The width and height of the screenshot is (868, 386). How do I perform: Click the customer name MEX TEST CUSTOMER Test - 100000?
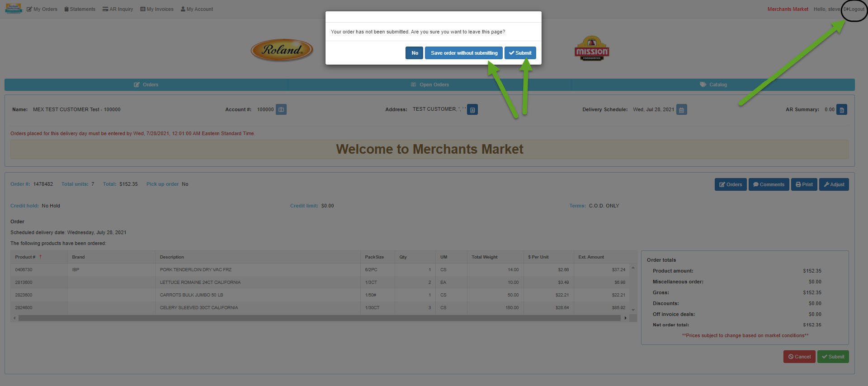pos(76,109)
